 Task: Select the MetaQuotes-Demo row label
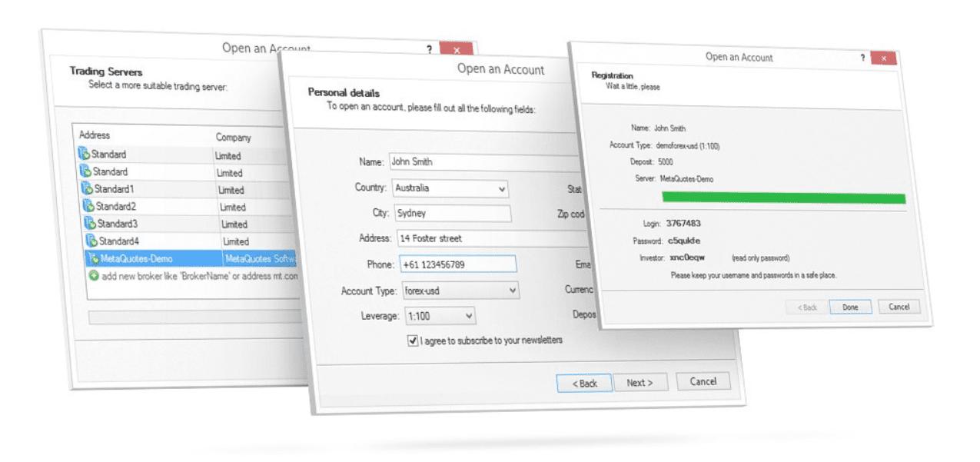click(136, 259)
